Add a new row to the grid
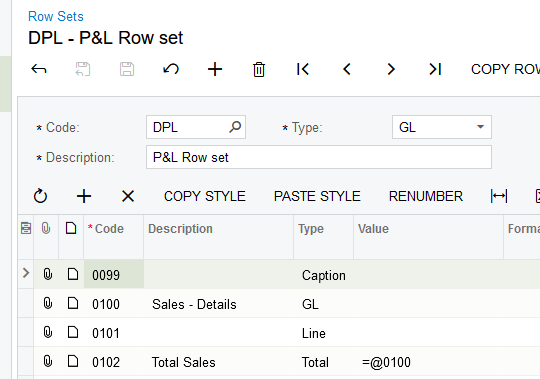 pyautogui.click(x=84, y=196)
